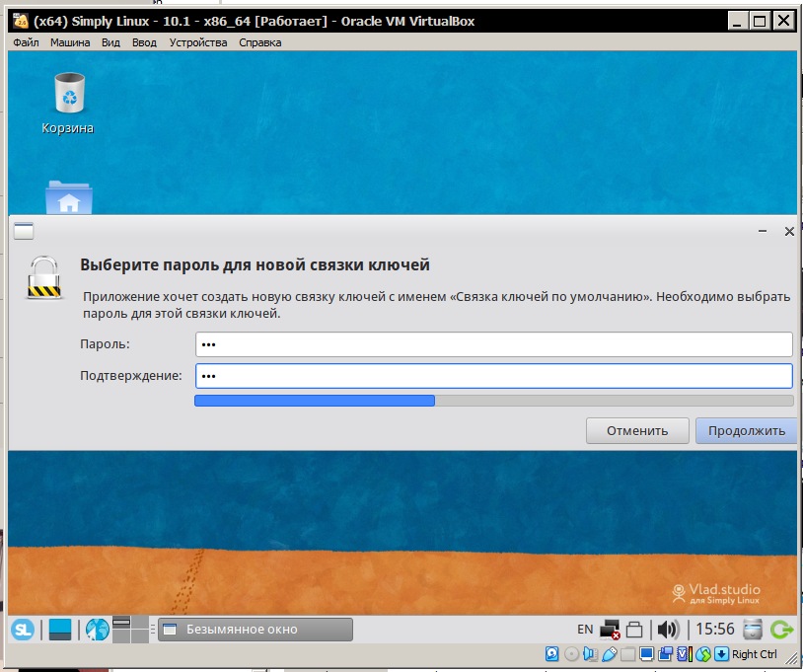Click VirtualBox CPU virtualization V indicator
The image size is (803, 672).
click(685, 654)
